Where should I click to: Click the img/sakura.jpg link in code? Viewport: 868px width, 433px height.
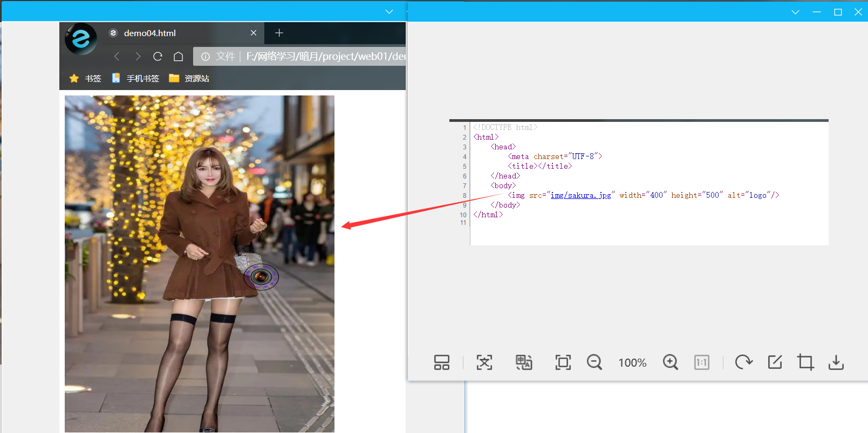click(x=580, y=195)
